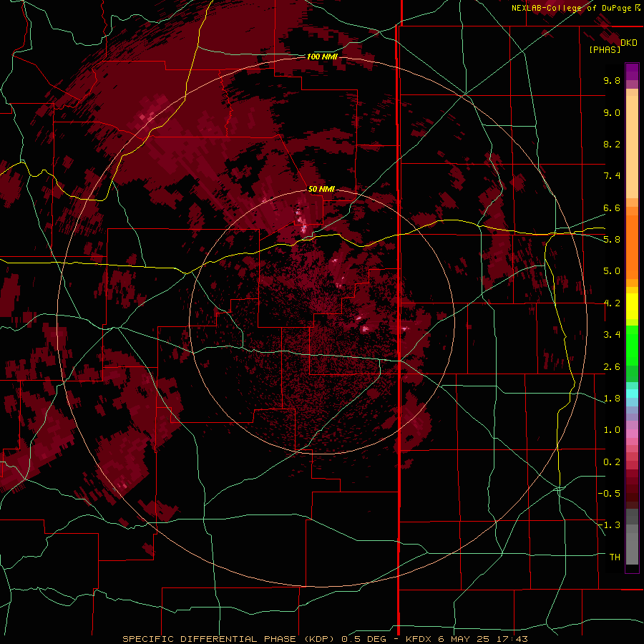Image resolution: width=644 pixels, height=644 pixels.
Task: Click the 100 NMI range ring label
Action: [x=322, y=57]
